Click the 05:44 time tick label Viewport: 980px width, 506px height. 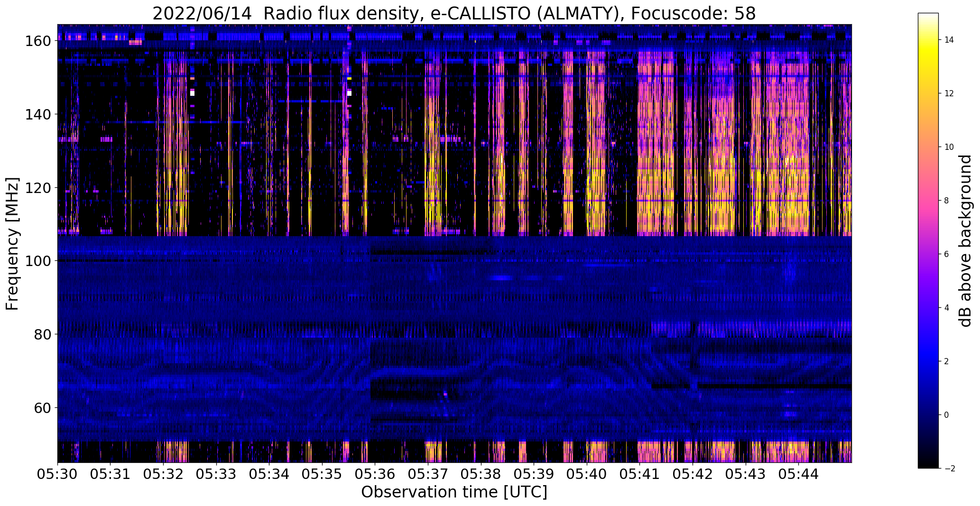[x=799, y=474]
